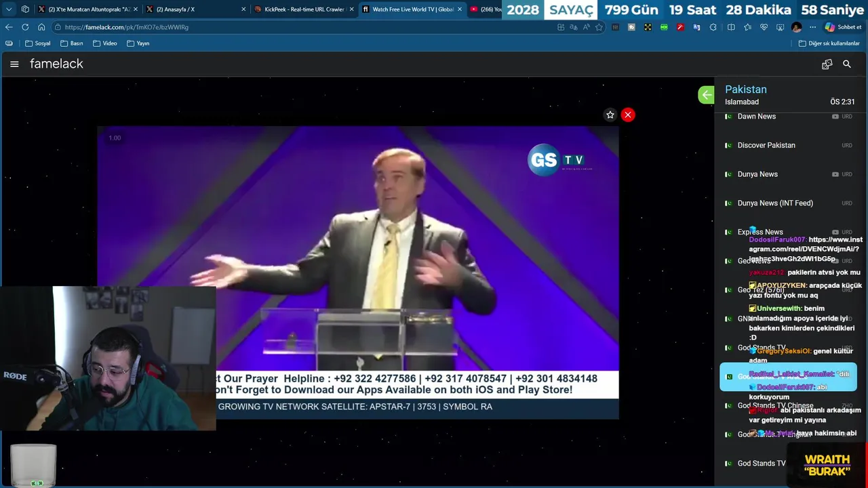The height and width of the screenshot is (488, 868).
Task: Open the Sosyal bookmarks folder
Action: [38, 43]
